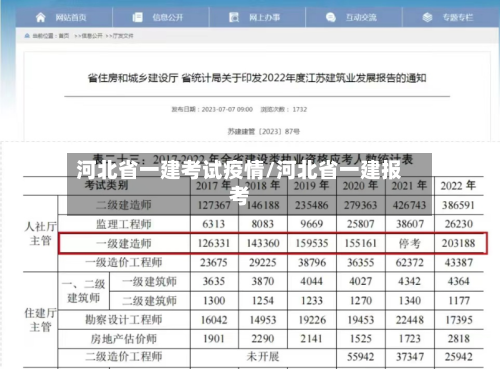Screen dimensions: 500x369
Task: Open the 互动交流 navigation item
Action: 361,17
